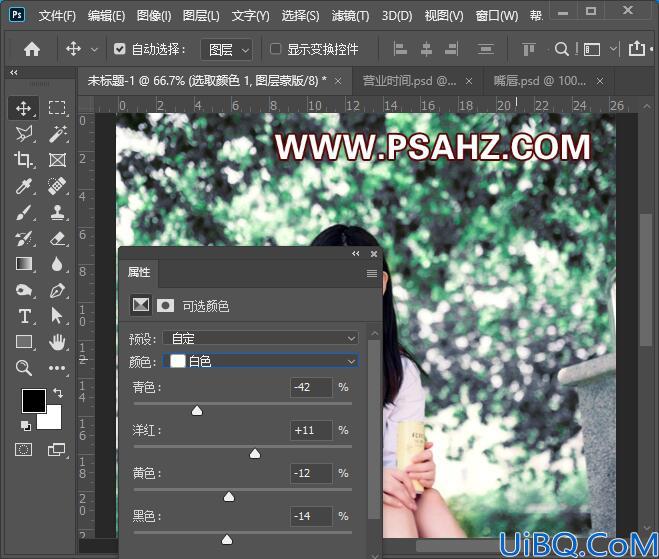Collapse the Properties panel with double arrows

pyautogui.click(x=356, y=254)
